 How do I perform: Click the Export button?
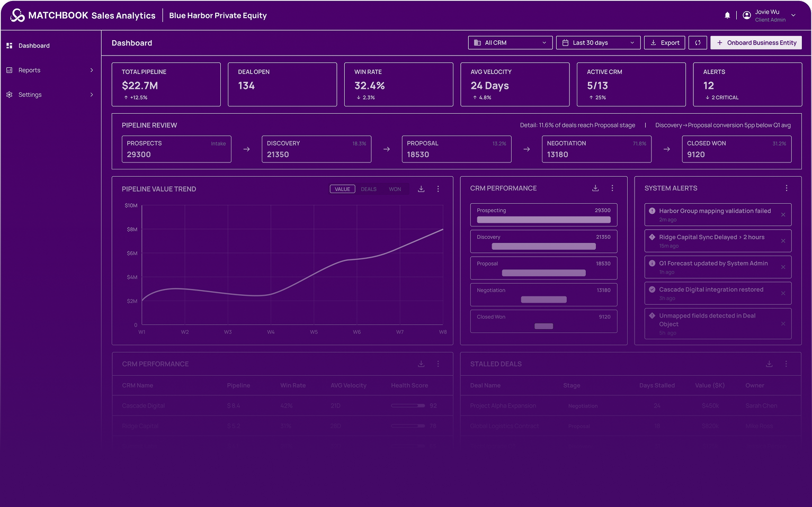click(664, 42)
